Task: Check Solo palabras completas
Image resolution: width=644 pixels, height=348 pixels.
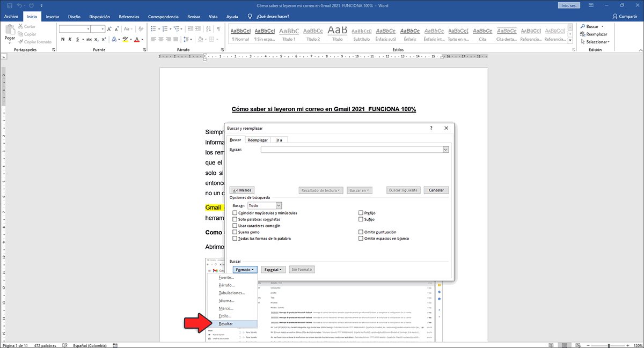Action: (x=235, y=219)
